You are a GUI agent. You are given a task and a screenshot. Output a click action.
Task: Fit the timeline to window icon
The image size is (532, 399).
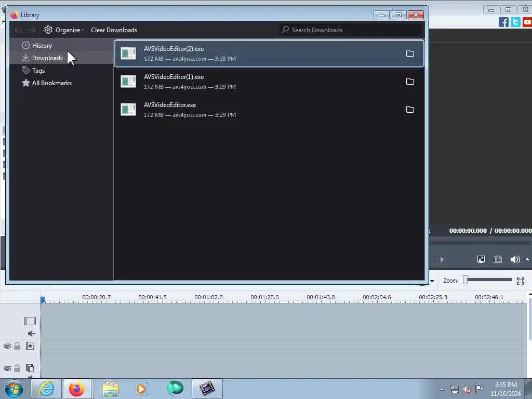click(x=521, y=281)
